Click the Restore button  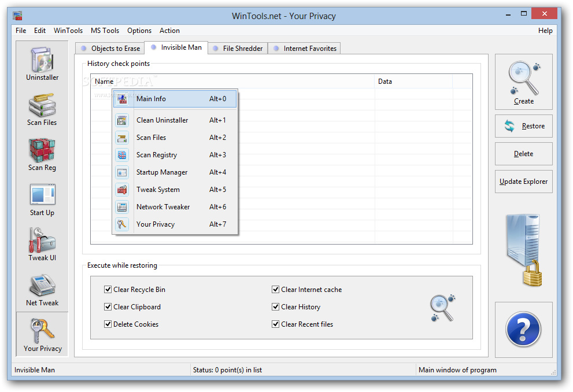(x=523, y=126)
